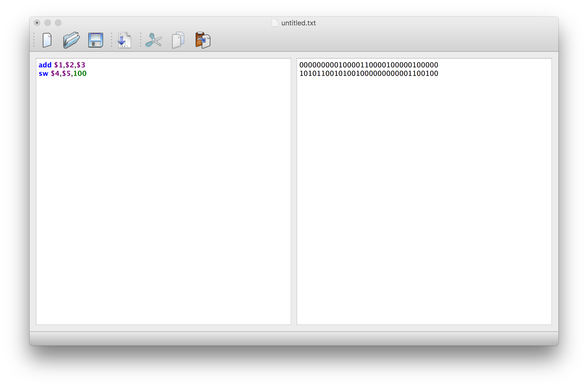Click the assemble-to-binary icon
Image resolution: width=588 pixels, height=388 pixels.
point(124,40)
